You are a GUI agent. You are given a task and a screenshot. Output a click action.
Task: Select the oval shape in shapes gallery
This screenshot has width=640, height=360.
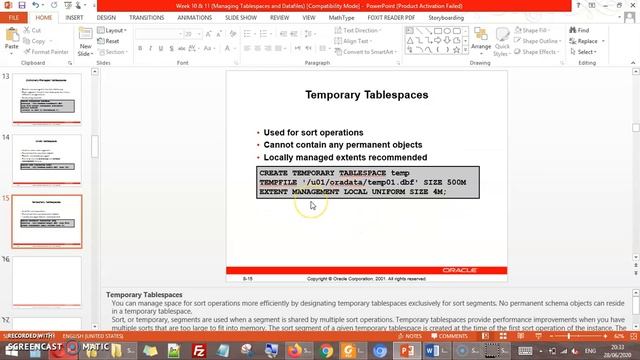(447, 31)
